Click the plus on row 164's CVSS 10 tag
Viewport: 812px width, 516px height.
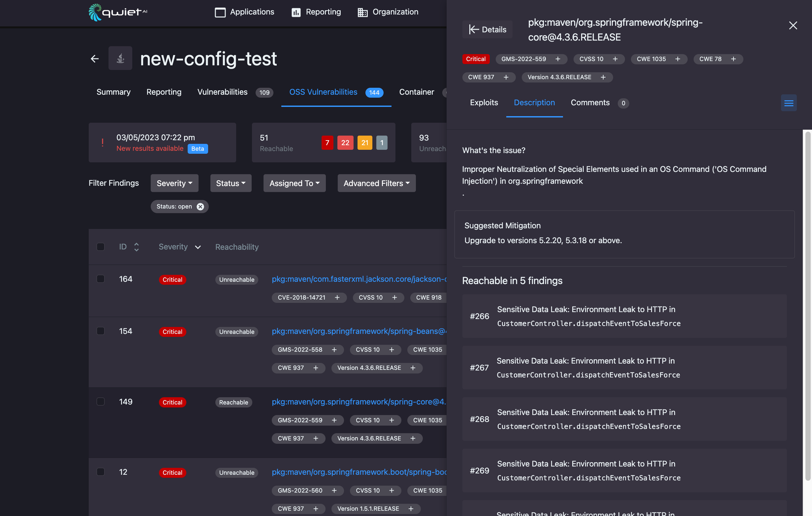pos(394,298)
